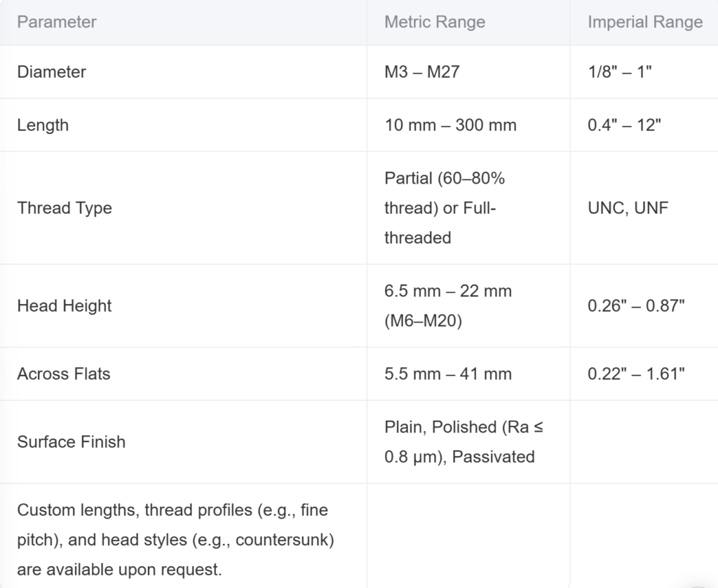Select the Length row label

43,125
